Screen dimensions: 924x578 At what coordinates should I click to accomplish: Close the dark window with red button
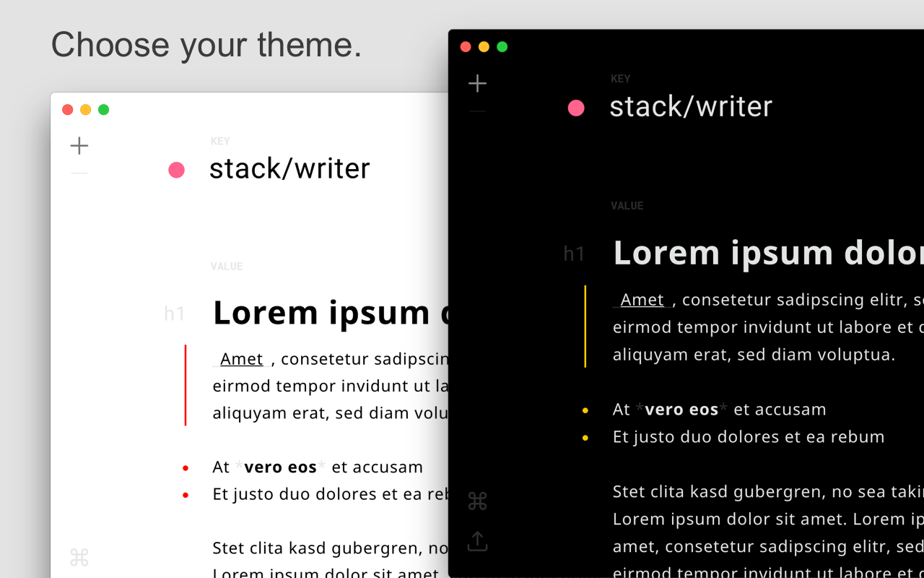pyautogui.click(x=466, y=47)
